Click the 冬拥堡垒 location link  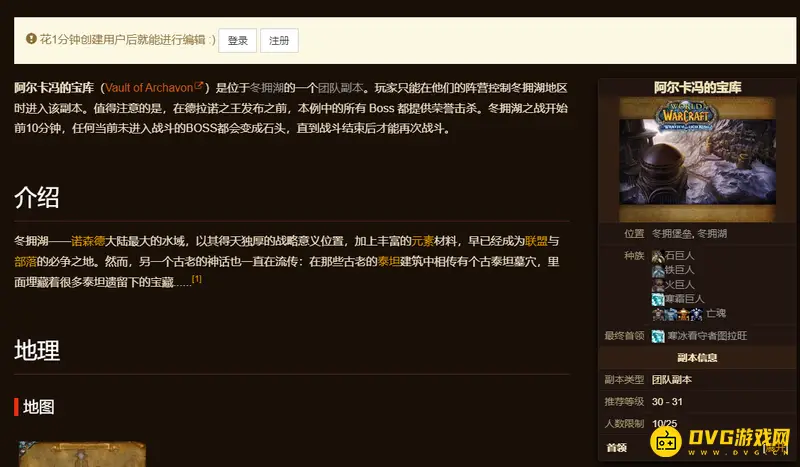tap(671, 234)
